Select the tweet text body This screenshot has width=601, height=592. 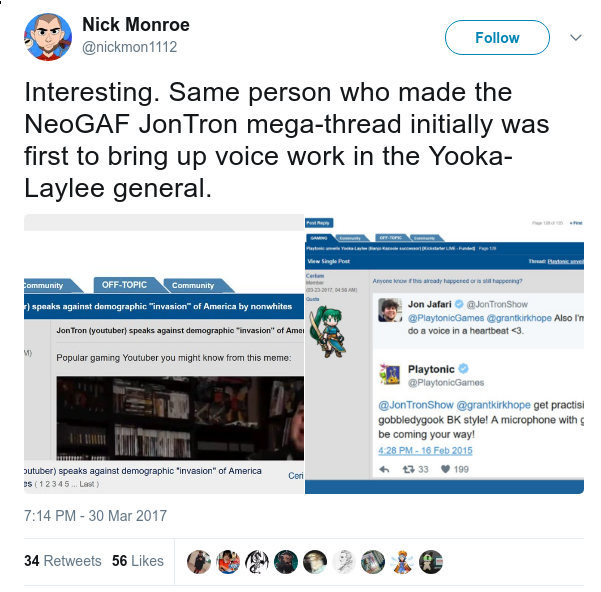click(287, 140)
